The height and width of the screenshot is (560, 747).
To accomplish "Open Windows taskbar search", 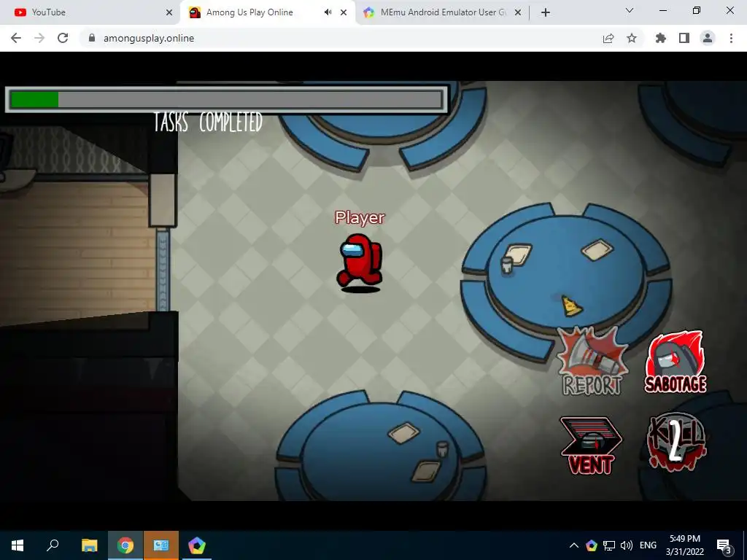I will 53,545.
